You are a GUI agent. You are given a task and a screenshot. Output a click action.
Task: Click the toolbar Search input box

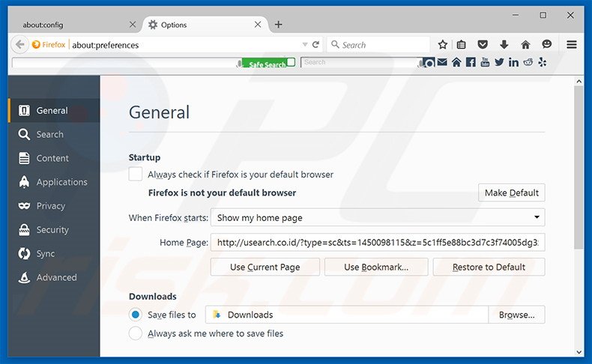361,62
